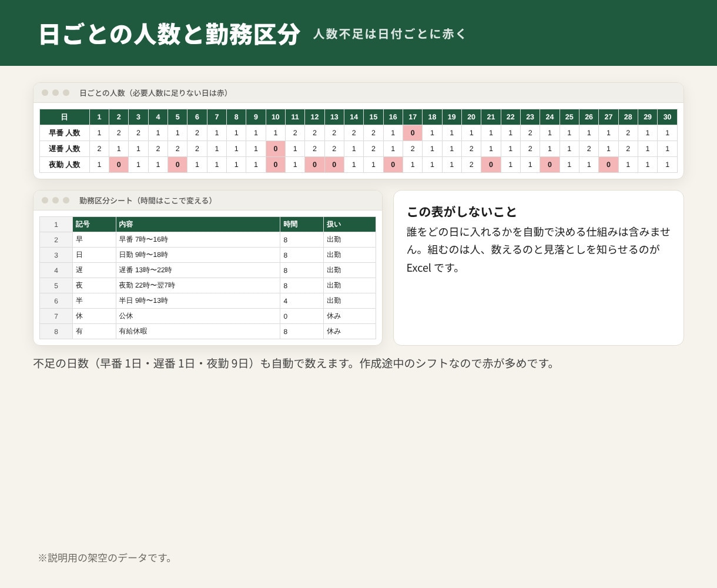
Task: Click red 0 in 遅番 row, day 10
Action: pyautogui.click(x=275, y=149)
